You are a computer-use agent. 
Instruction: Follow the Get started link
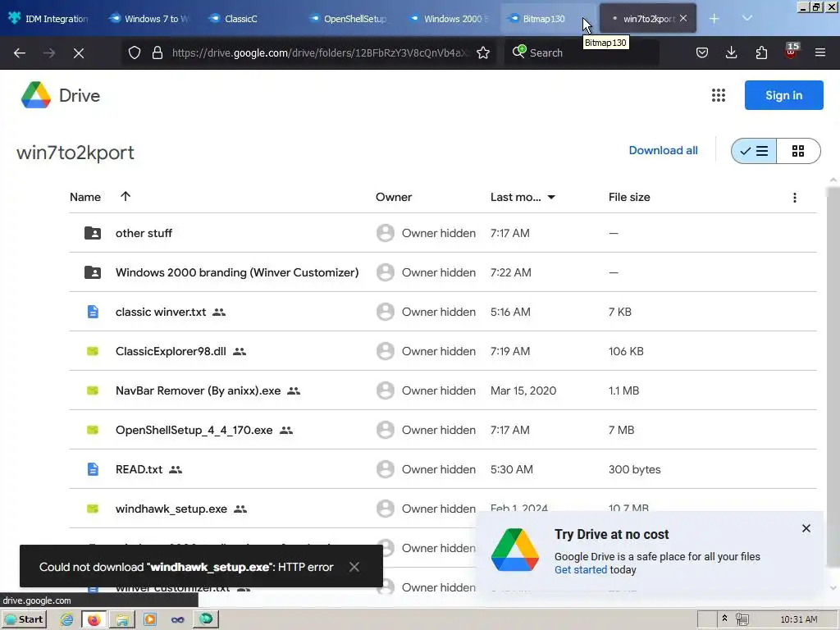coord(581,569)
